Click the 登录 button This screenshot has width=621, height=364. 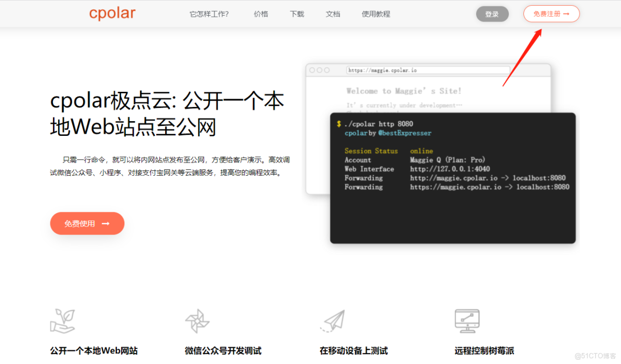(x=492, y=14)
